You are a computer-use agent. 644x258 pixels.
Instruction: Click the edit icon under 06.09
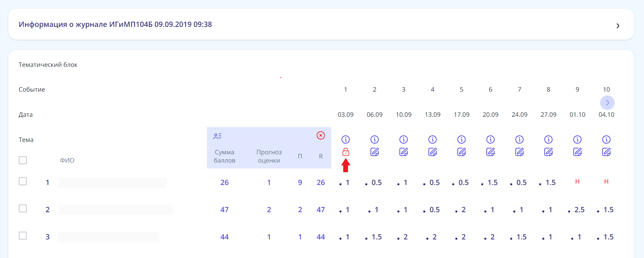click(375, 152)
